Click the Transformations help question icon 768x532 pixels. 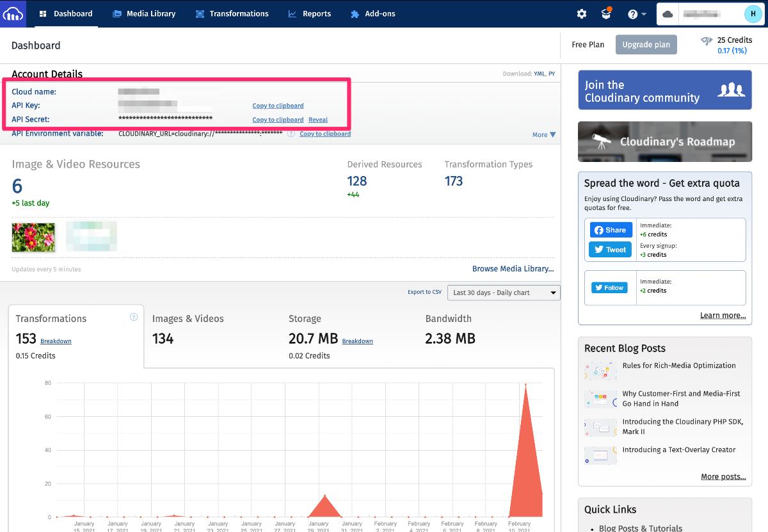[x=134, y=317]
